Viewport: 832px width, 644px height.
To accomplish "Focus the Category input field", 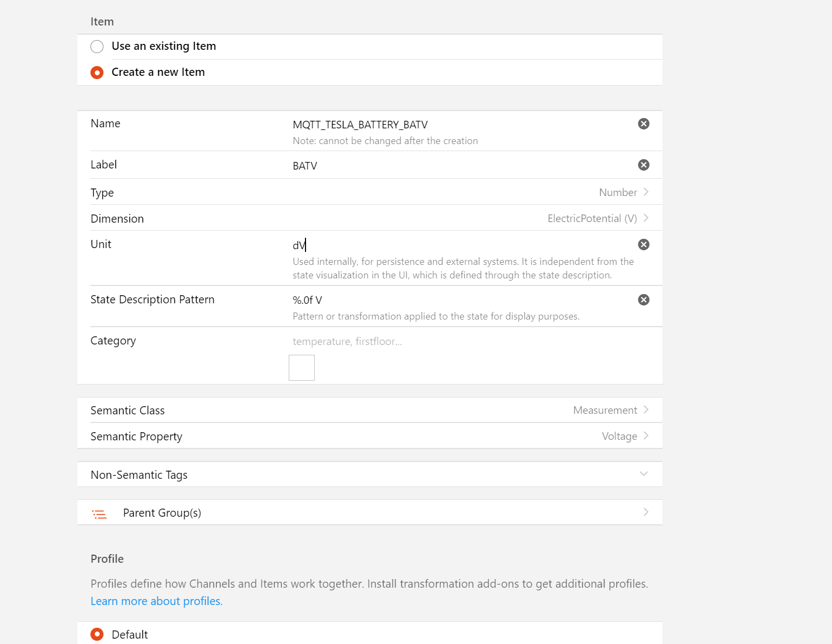I will [x=460, y=342].
